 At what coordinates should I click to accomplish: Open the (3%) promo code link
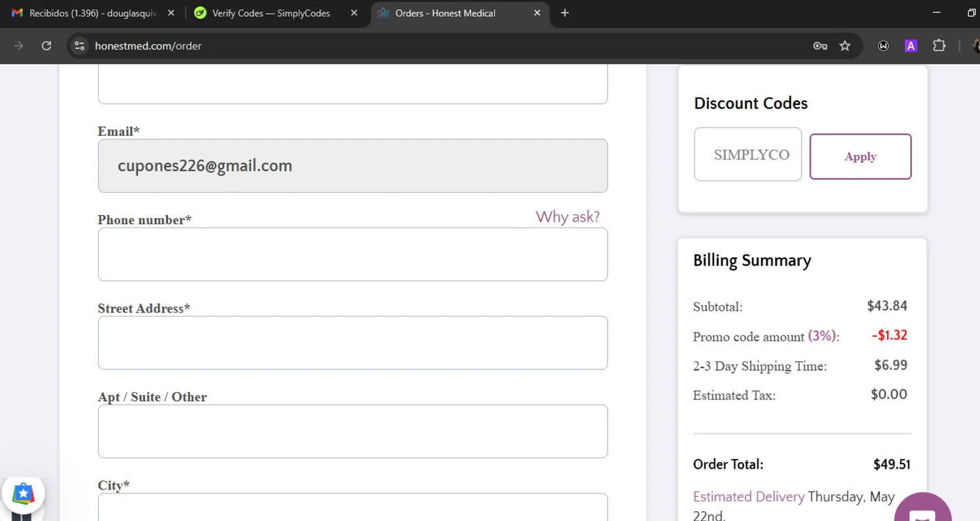[822, 336]
